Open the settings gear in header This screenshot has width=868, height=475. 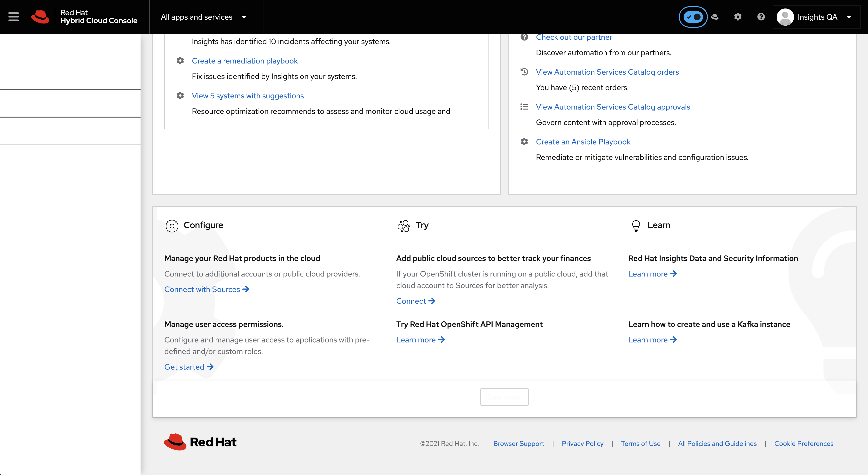(x=738, y=17)
